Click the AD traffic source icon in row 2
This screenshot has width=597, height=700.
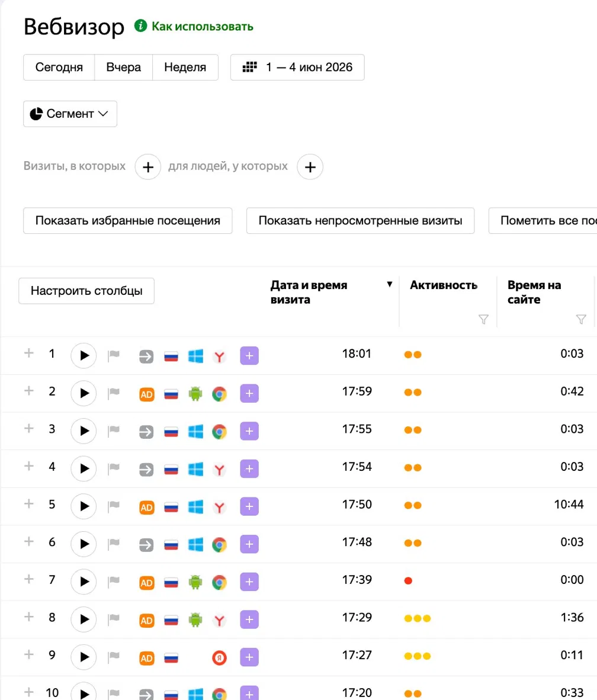click(146, 394)
